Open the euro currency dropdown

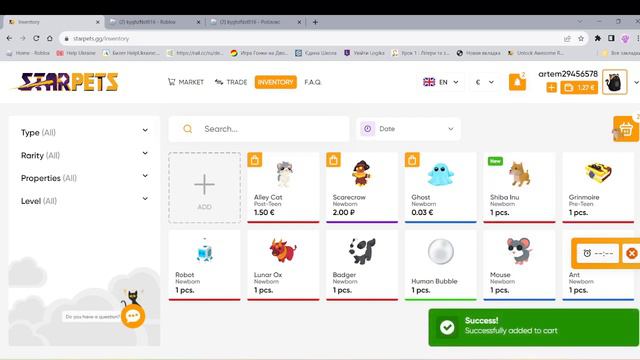click(x=484, y=82)
